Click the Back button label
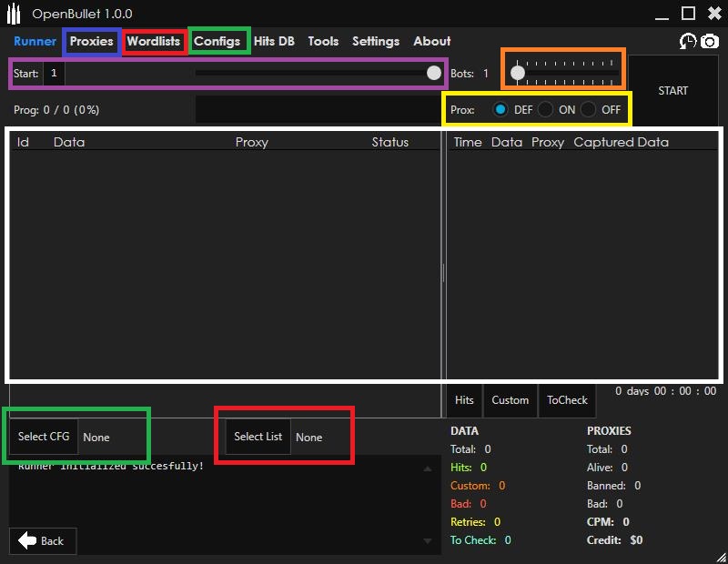Viewport: 728px width, 564px height. pyautogui.click(x=52, y=540)
